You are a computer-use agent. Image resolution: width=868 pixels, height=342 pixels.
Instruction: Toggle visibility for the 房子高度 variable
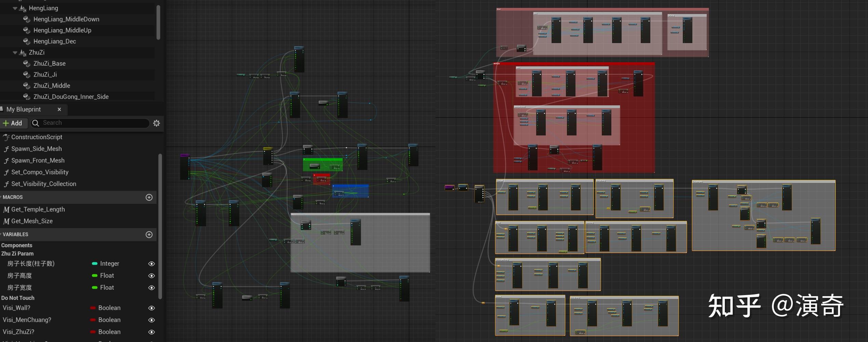coord(151,276)
